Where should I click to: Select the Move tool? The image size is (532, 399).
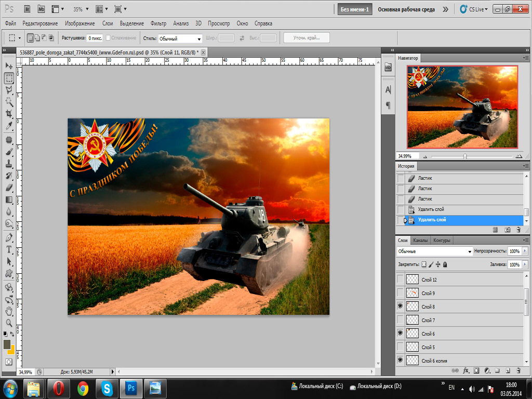tap(9, 66)
